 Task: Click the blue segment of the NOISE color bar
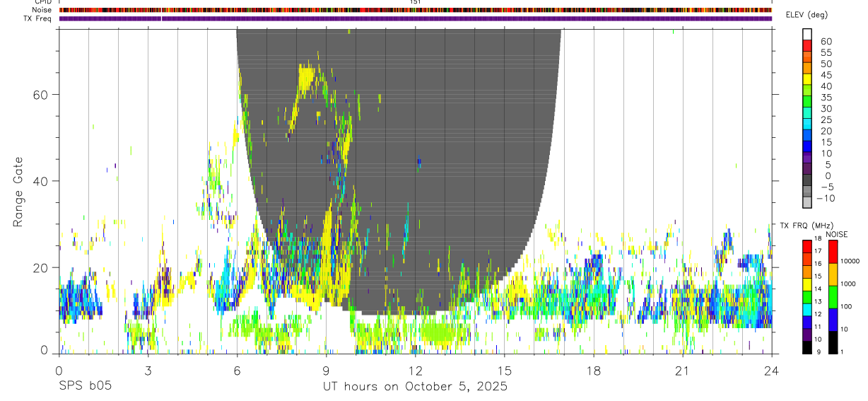(x=833, y=320)
